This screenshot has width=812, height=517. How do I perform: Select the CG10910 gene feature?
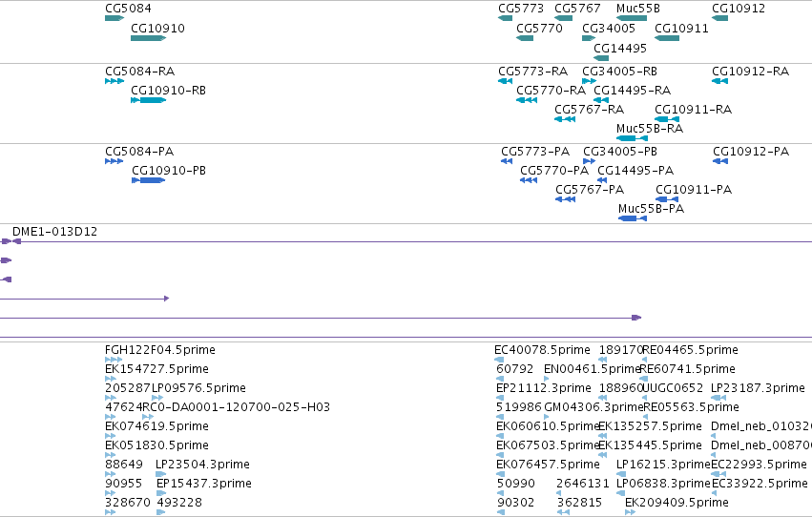(x=148, y=38)
